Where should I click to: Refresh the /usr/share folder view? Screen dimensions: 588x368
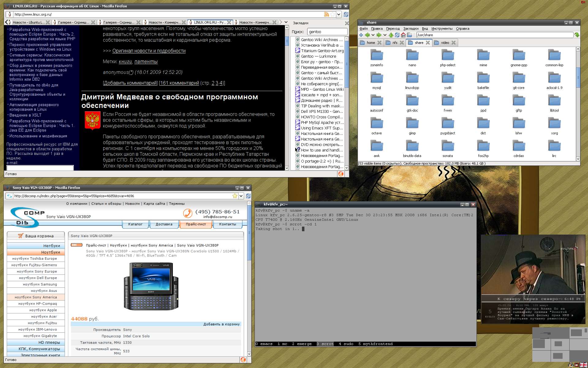[397, 35]
